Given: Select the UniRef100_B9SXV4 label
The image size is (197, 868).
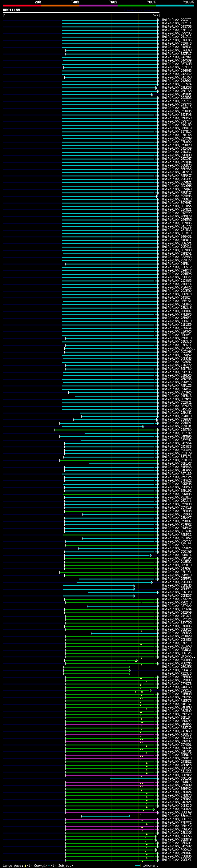Looking at the screenshot, I should click(x=177, y=450).
